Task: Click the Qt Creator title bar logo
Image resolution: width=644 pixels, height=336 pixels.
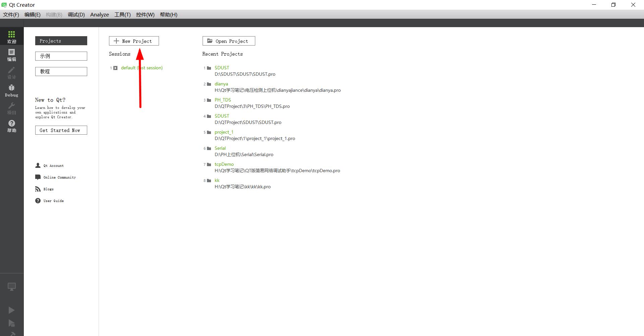Action: 4,5
